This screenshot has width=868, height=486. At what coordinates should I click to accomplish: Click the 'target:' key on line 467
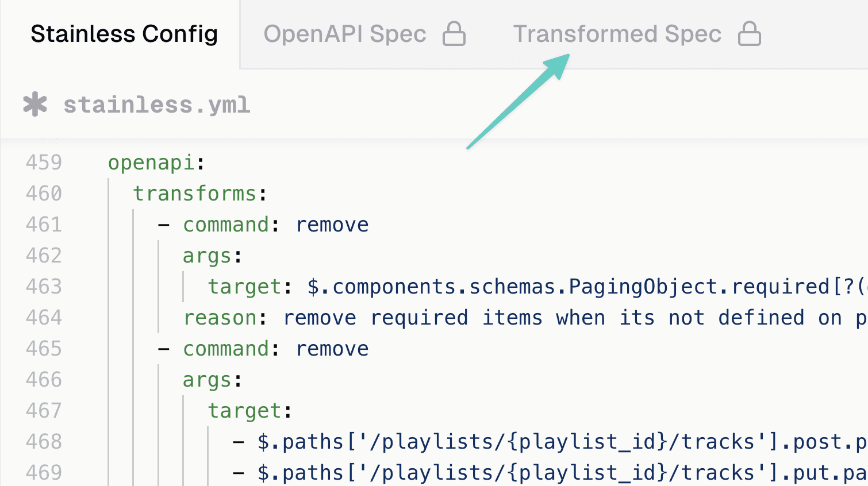tap(250, 411)
